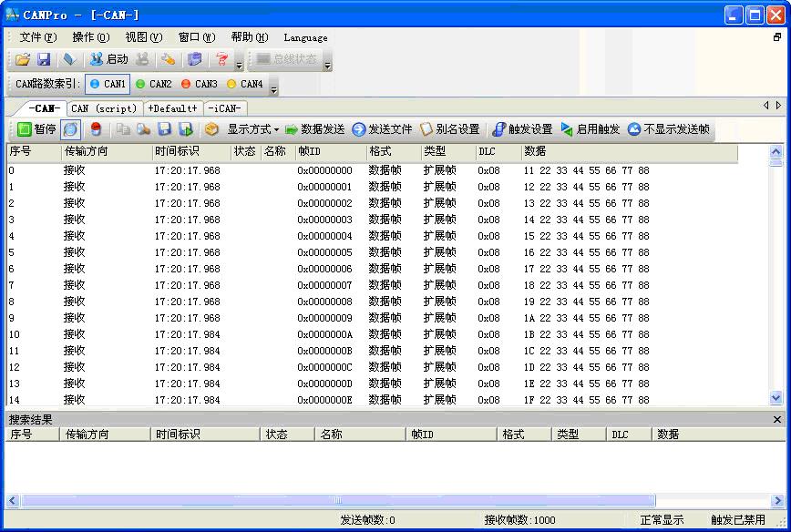Screen dimensions: 791x532
Task: Open 触发设置 trigger settings
Action: [x=523, y=129]
